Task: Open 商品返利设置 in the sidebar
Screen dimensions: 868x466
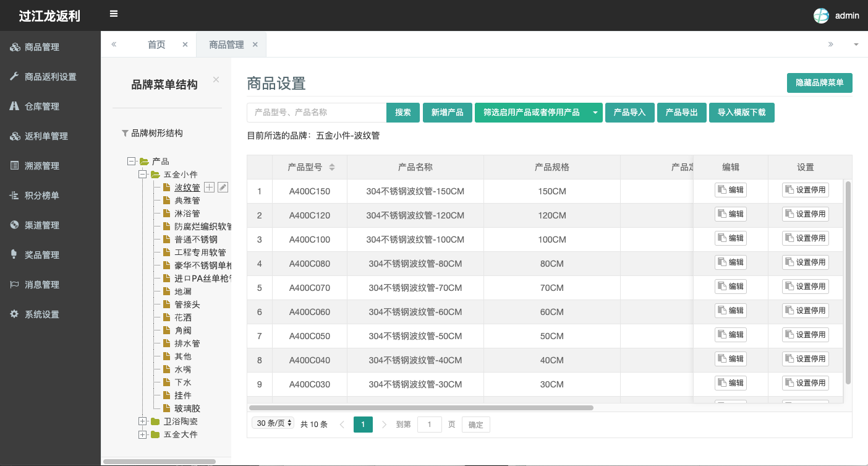Action: click(50, 77)
